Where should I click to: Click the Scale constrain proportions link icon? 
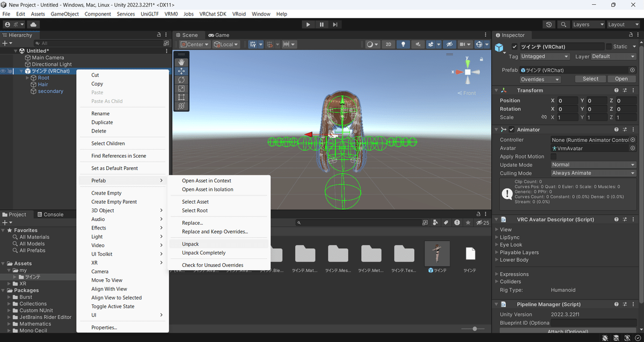click(x=544, y=117)
